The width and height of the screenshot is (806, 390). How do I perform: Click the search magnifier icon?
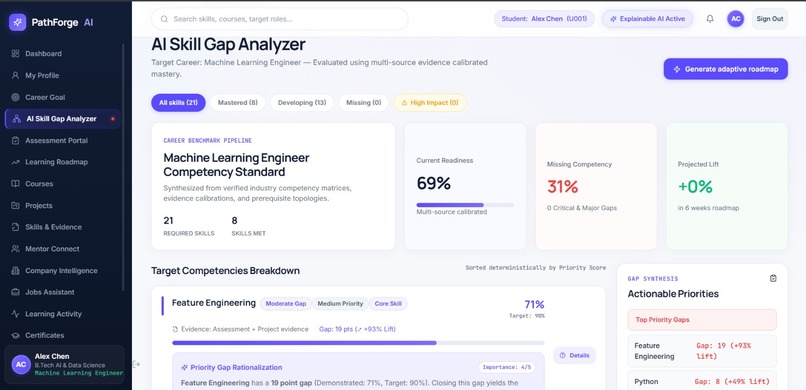[x=164, y=19]
